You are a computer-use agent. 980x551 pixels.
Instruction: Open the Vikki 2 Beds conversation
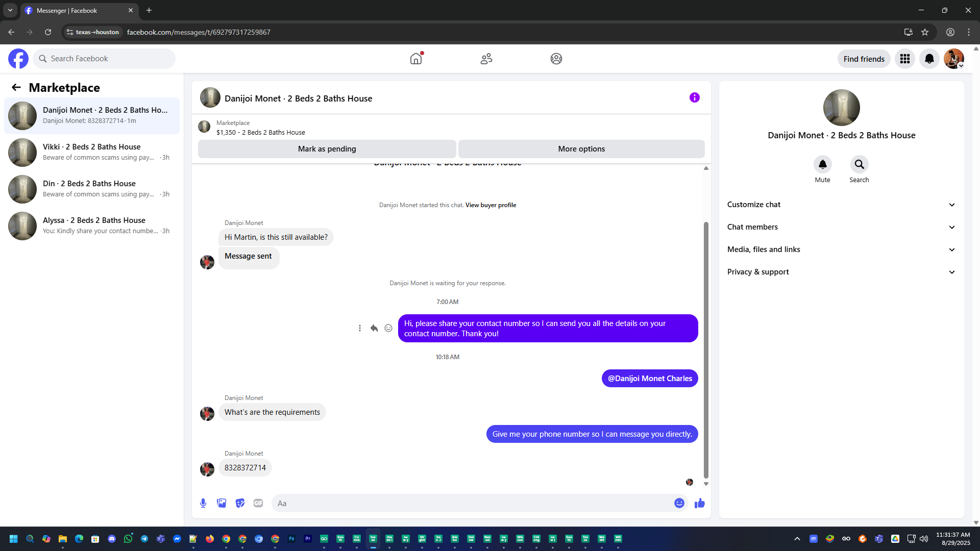tap(92, 152)
